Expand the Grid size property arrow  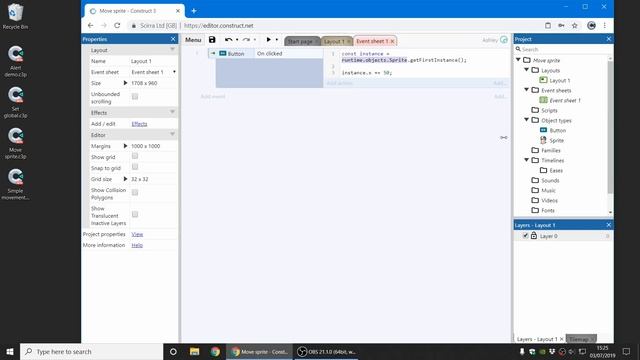(125, 179)
